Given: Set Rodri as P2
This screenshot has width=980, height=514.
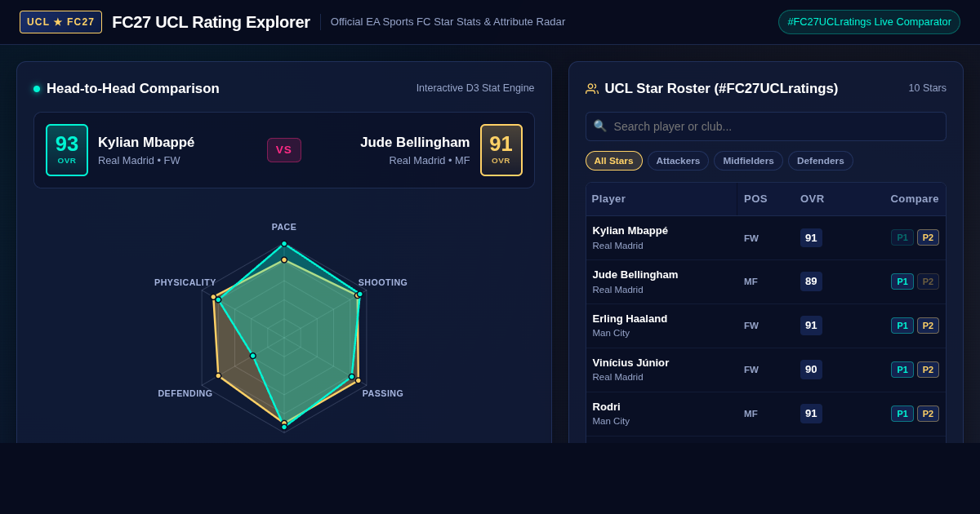Looking at the screenshot, I should (x=928, y=414).
